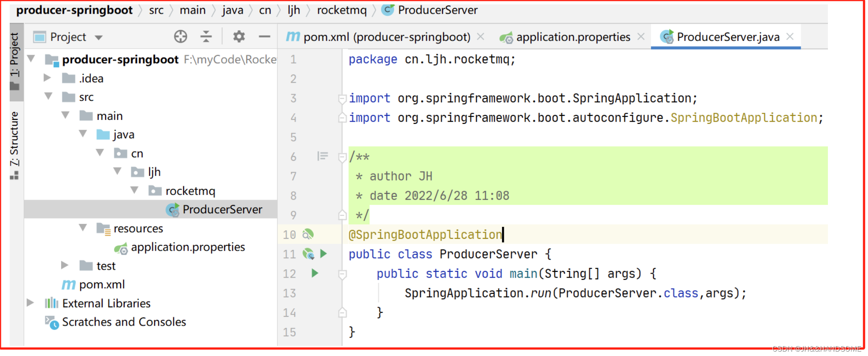Image resolution: width=868 pixels, height=356 pixels.
Task: Select the .idea folder in project tree
Action: 91,78
